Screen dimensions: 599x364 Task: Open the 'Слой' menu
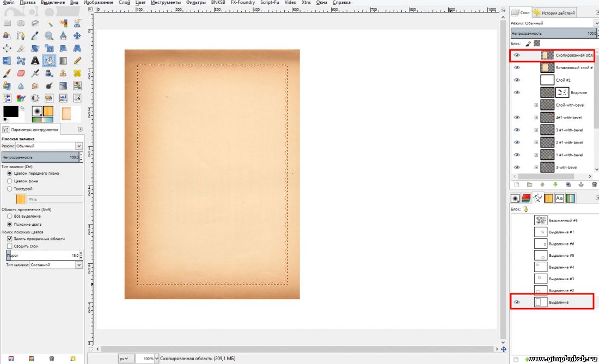click(x=124, y=2)
